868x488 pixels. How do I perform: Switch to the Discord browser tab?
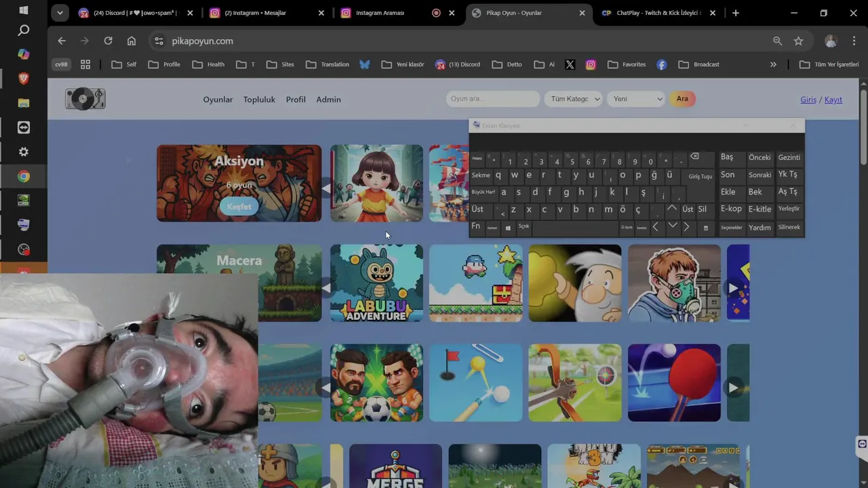click(x=134, y=13)
